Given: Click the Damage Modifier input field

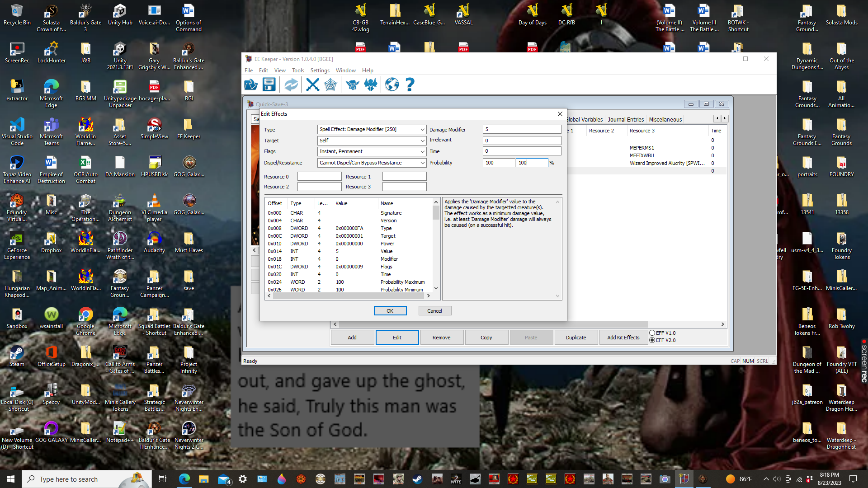Looking at the screenshot, I should 522,129.
